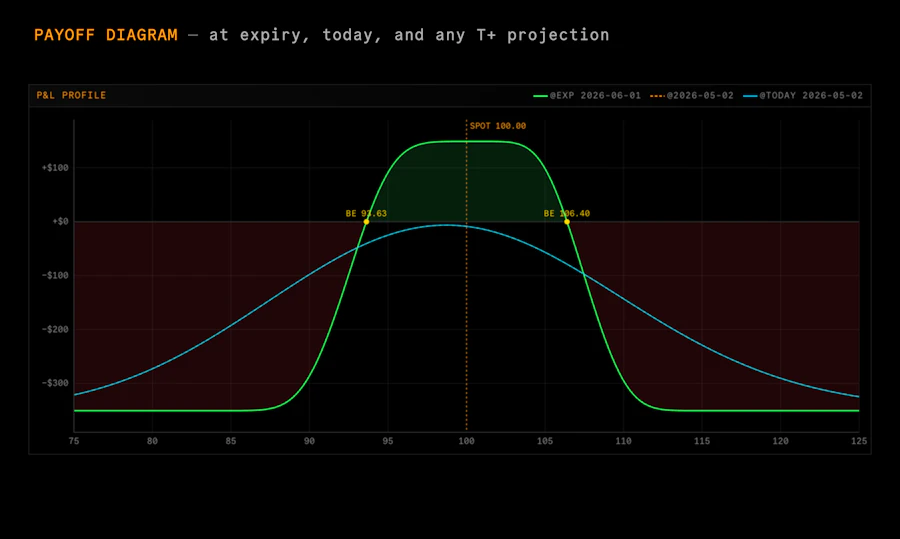Click the -$100 y-axis label
This screenshot has height=539, width=900.
click(x=55, y=276)
